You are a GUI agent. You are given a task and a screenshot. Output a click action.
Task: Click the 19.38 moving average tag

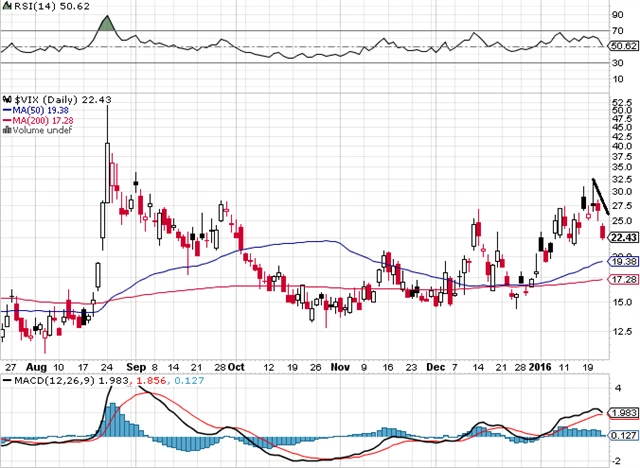coord(622,262)
